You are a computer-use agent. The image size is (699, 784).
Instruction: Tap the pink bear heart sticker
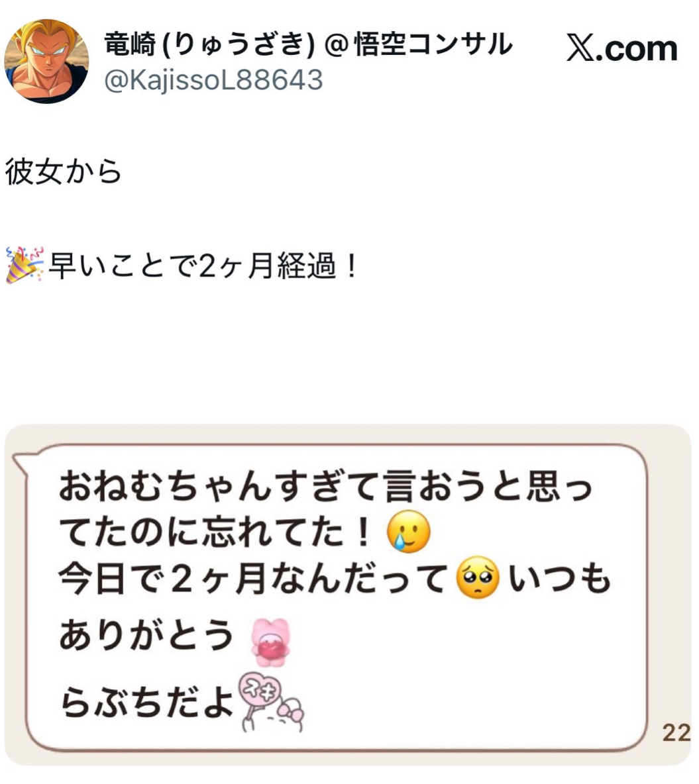(271, 642)
